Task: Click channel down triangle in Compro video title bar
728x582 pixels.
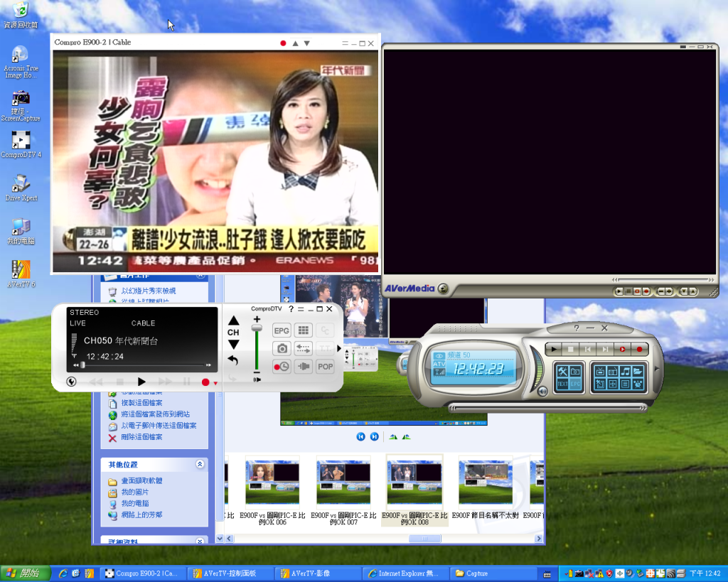Action: click(307, 43)
